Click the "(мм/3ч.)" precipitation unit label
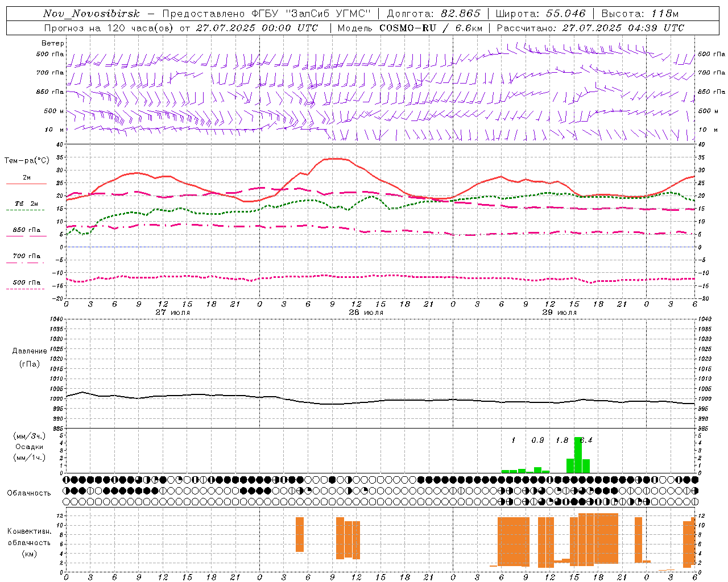The width and height of the screenshot is (728, 582). 29,436
